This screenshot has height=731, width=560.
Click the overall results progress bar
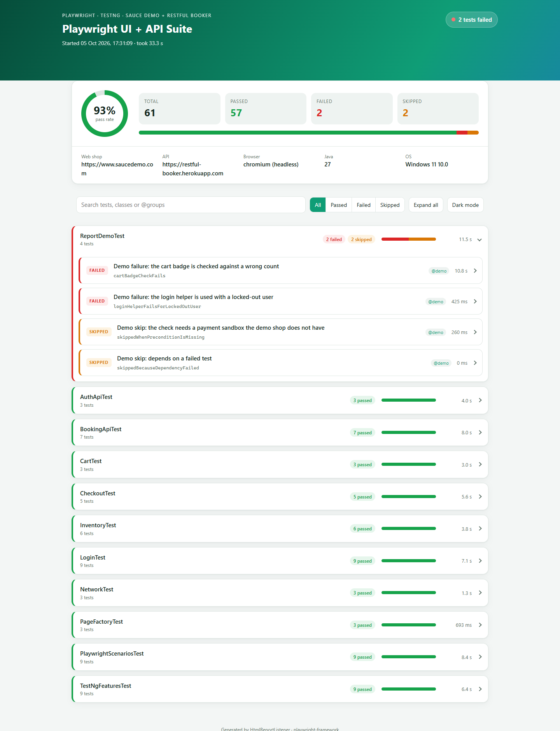point(309,133)
